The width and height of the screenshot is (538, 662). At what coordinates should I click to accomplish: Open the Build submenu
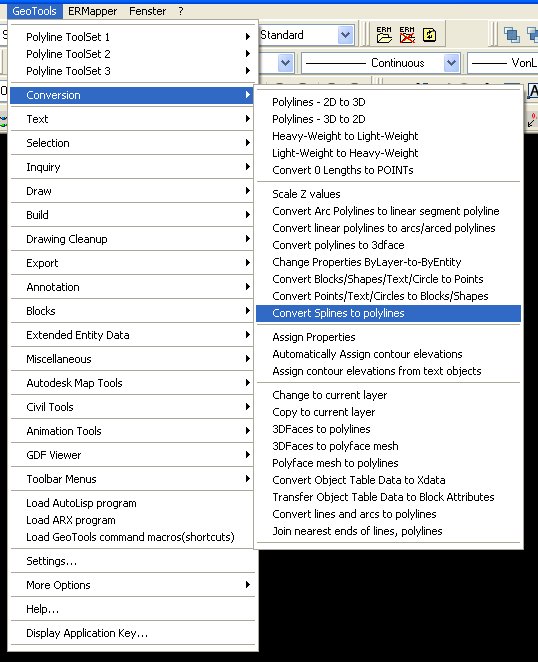(132, 215)
